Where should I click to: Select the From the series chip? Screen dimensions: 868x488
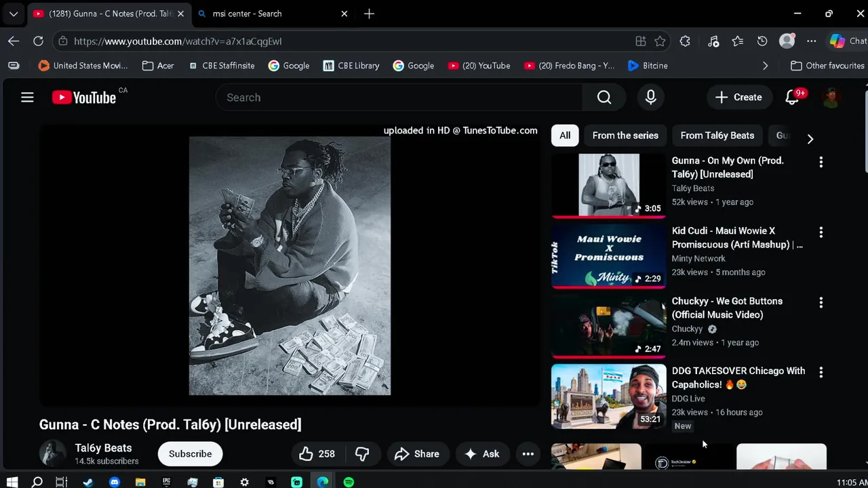pyautogui.click(x=625, y=136)
